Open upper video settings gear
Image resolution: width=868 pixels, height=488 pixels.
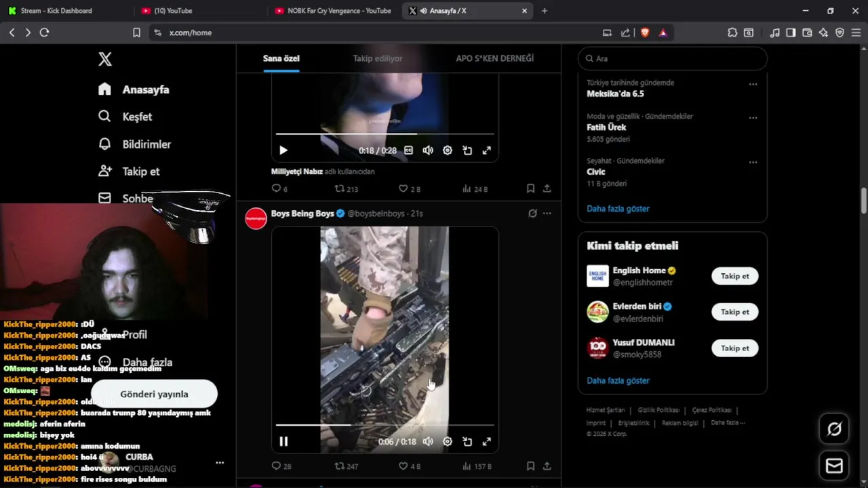click(448, 150)
